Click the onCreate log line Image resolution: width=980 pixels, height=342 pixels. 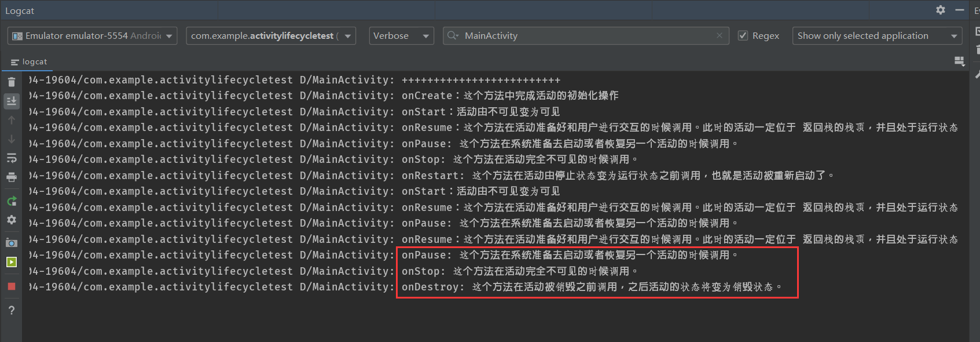tap(323, 96)
